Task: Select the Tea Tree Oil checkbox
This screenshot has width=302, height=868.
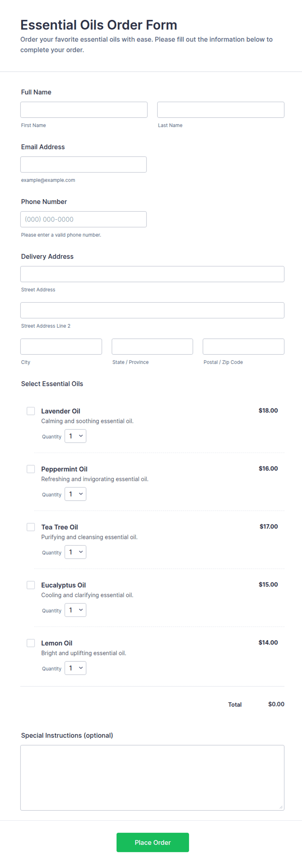Action: click(31, 527)
